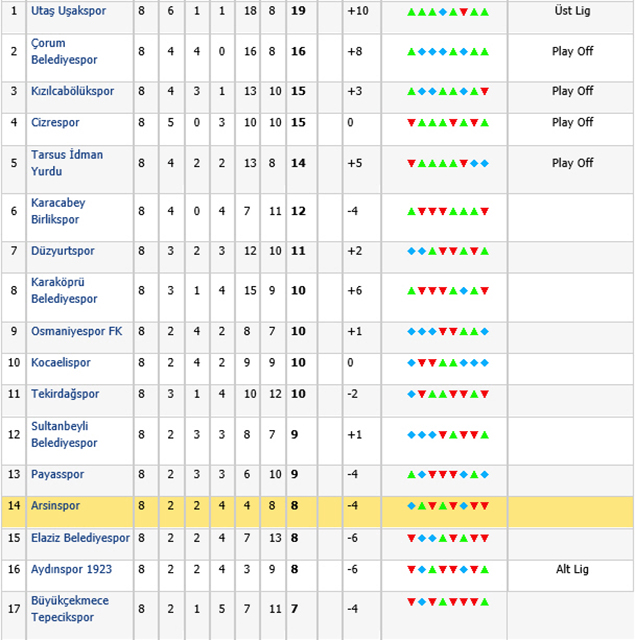
Task: Click the leftmost red triangle in Cizrespor's form
Action: (x=411, y=122)
